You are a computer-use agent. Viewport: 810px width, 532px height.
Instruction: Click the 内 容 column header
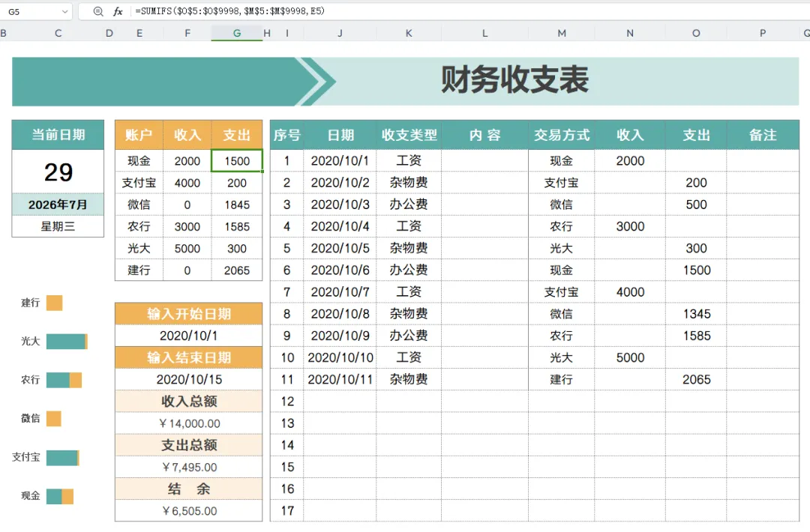484,135
